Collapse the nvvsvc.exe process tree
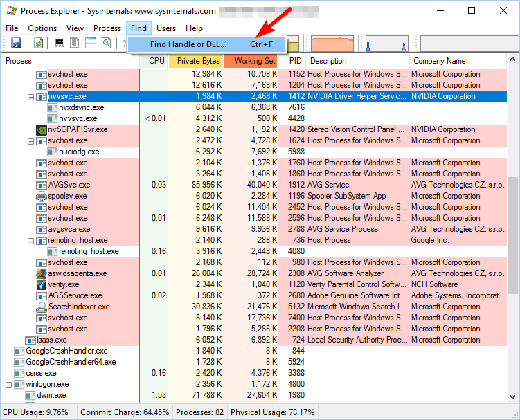Viewport: 520px width, 420px height. click(30, 97)
